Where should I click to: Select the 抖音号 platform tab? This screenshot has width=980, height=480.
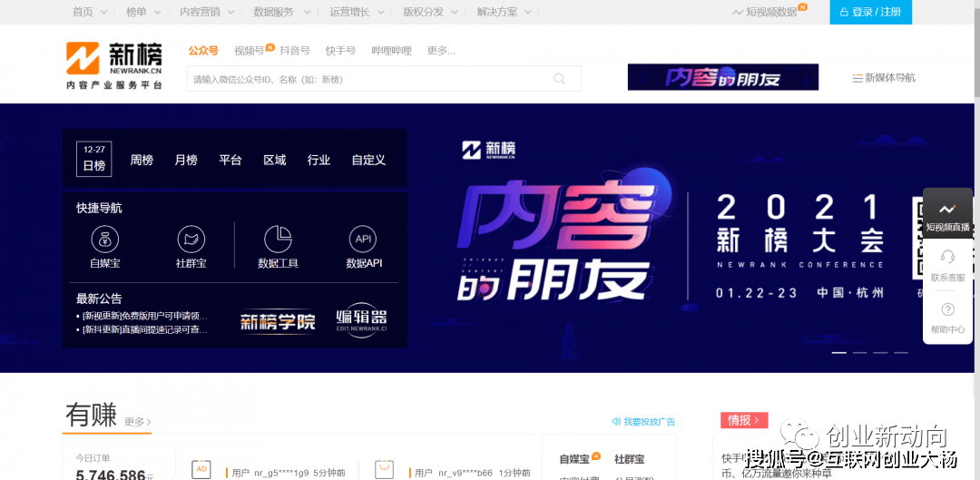click(295, 51)
